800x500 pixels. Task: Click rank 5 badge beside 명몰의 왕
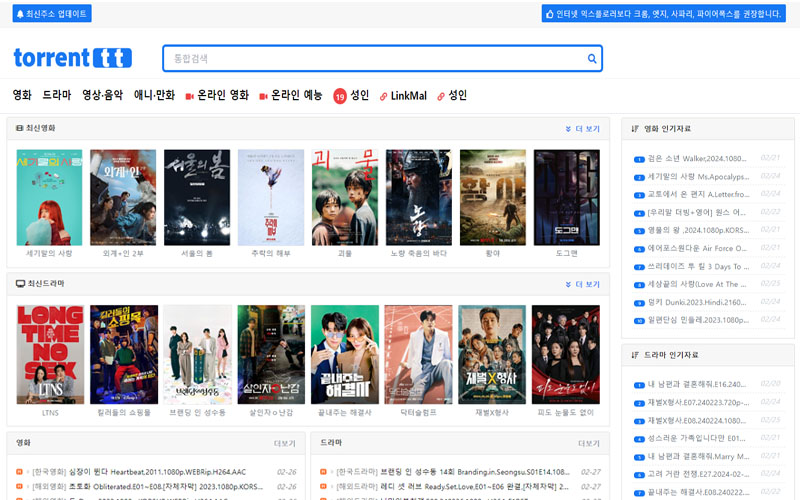(639, 231)
